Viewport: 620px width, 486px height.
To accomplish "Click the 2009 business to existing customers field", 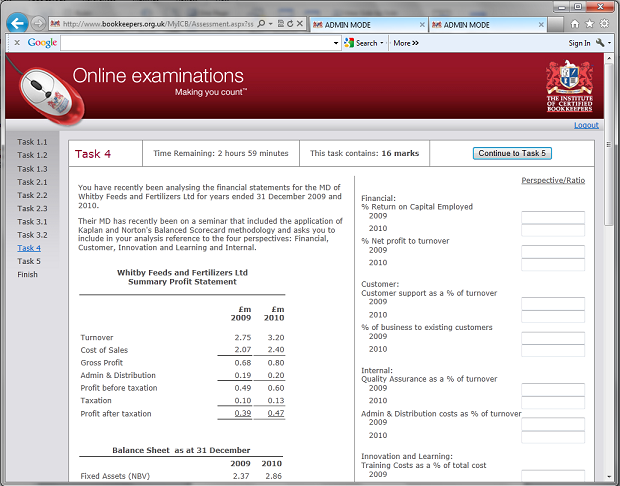I will tap(553, 338).
